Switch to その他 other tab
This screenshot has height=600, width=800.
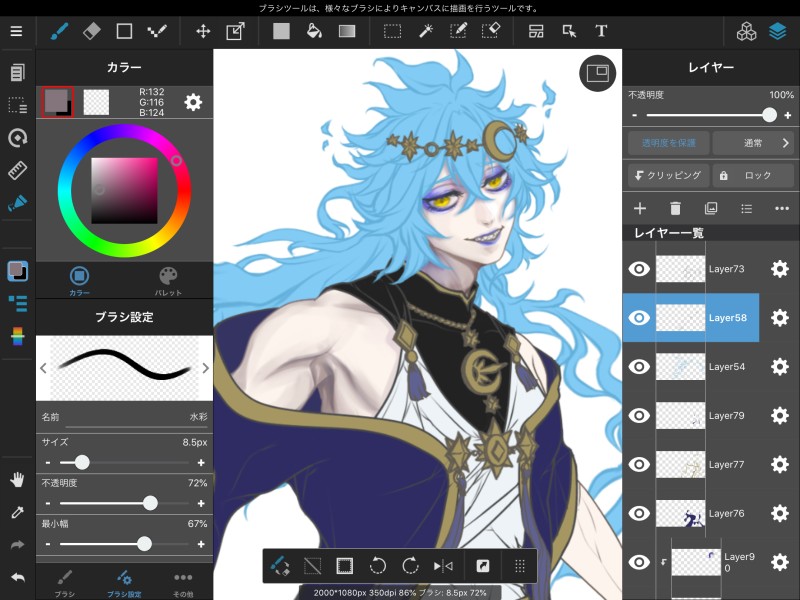[x=183, y=584]
